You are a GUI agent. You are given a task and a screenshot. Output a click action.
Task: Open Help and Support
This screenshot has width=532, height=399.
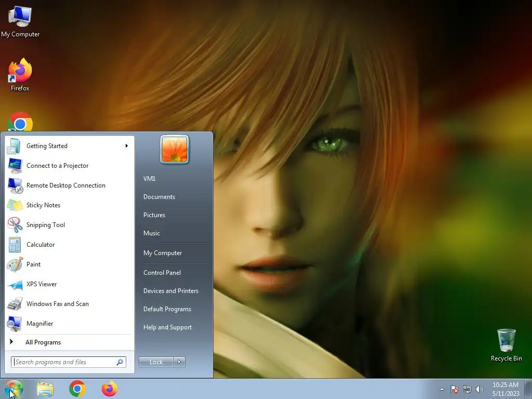(168, 327)
